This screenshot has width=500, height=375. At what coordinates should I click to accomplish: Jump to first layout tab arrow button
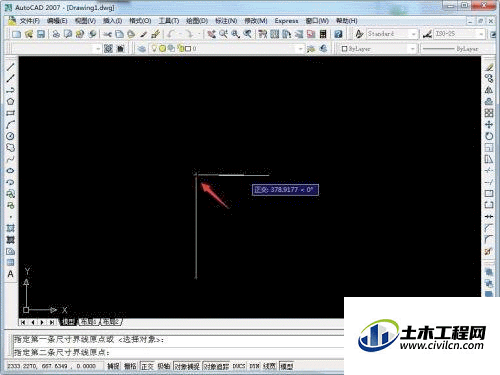(23, 322)
